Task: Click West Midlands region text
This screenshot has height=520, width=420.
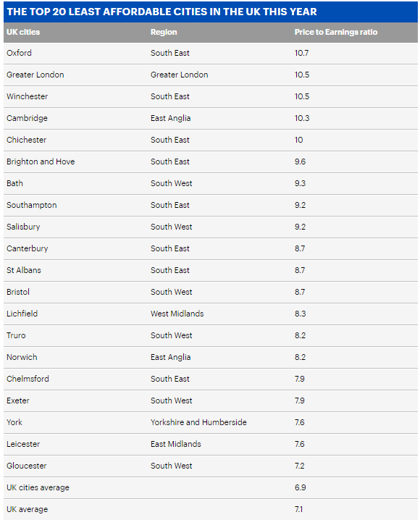Action: click(177, 314)
